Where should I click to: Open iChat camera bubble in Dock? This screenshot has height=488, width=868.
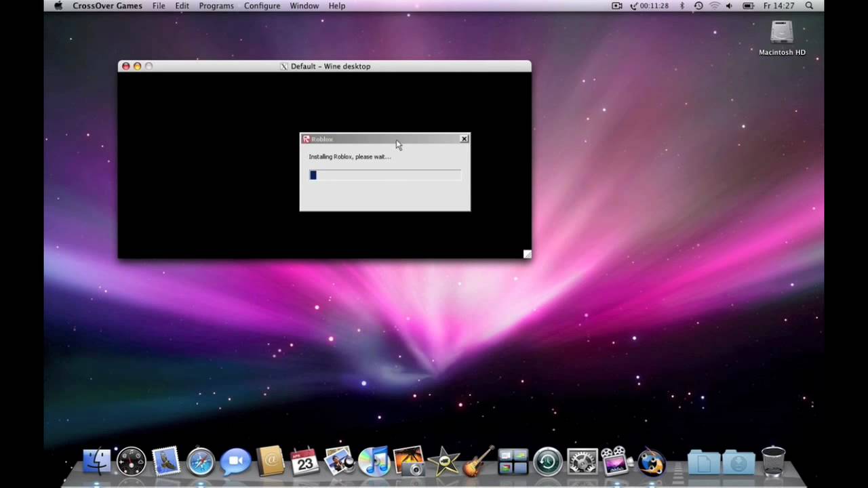[235, 462]
